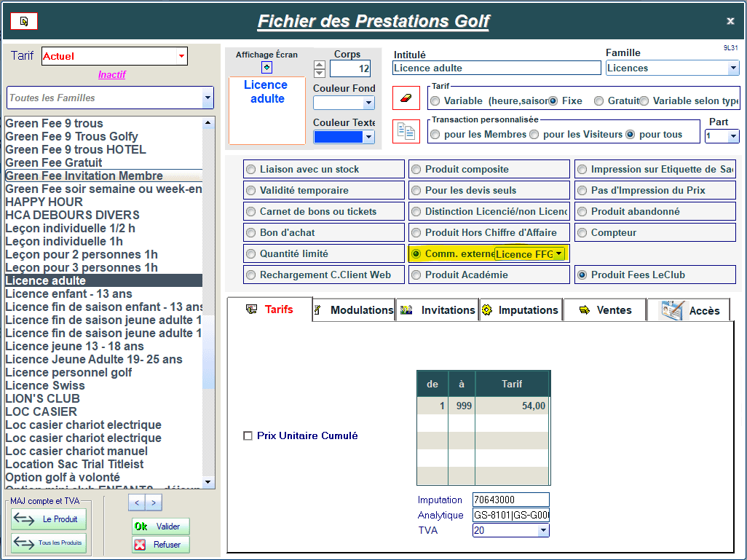Select HAPPY HOUR in the product list
This screenshot has width=747, height=560.
pyautogui.click(x=103, y=202)
